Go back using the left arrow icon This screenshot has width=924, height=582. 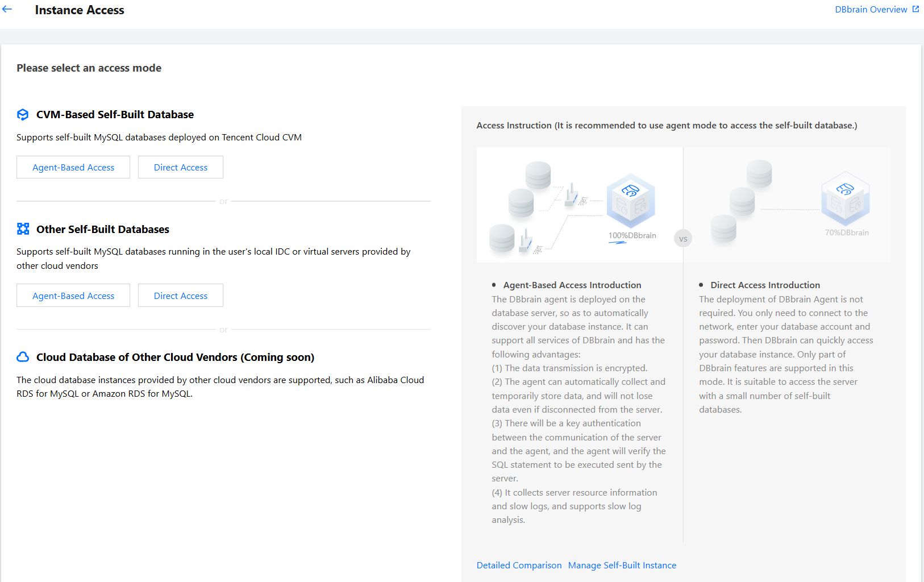click(7, 9)
